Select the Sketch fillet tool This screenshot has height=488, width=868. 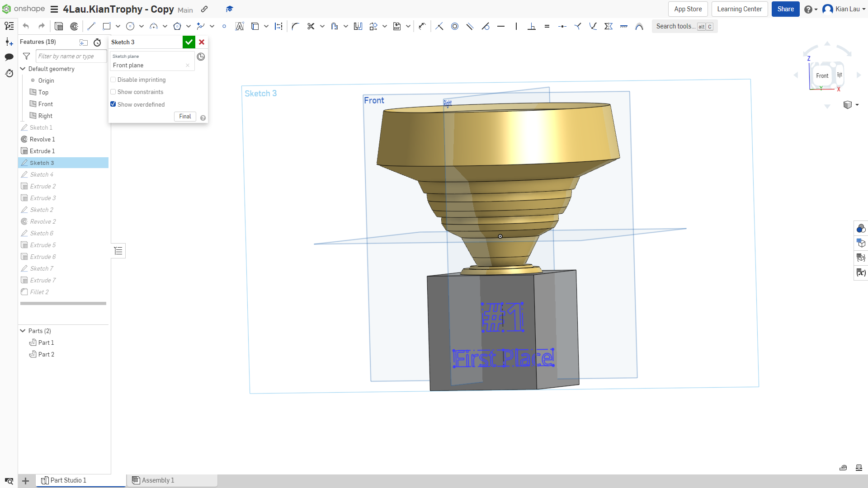point(295,26)
